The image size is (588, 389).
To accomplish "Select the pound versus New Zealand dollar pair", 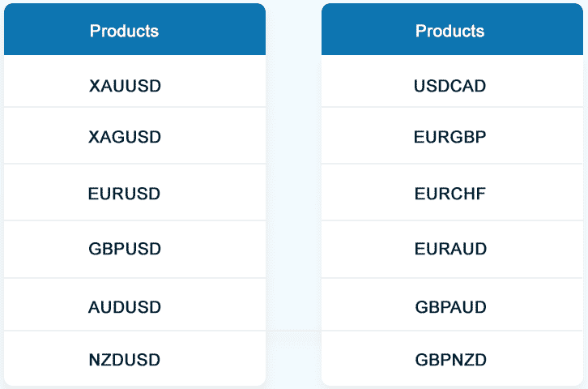I will pyautogui.click(x=450, y=359).
